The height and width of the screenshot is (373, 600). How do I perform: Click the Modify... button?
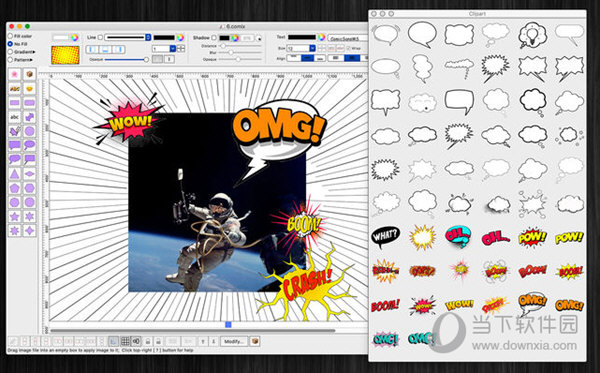(x=234, y=341)
